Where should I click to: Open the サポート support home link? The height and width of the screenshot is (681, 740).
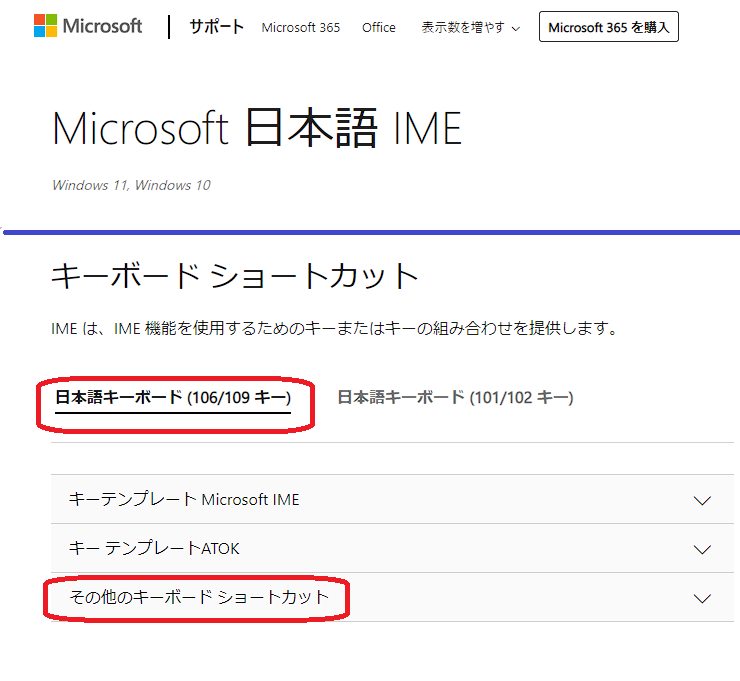tap(217, 27)
